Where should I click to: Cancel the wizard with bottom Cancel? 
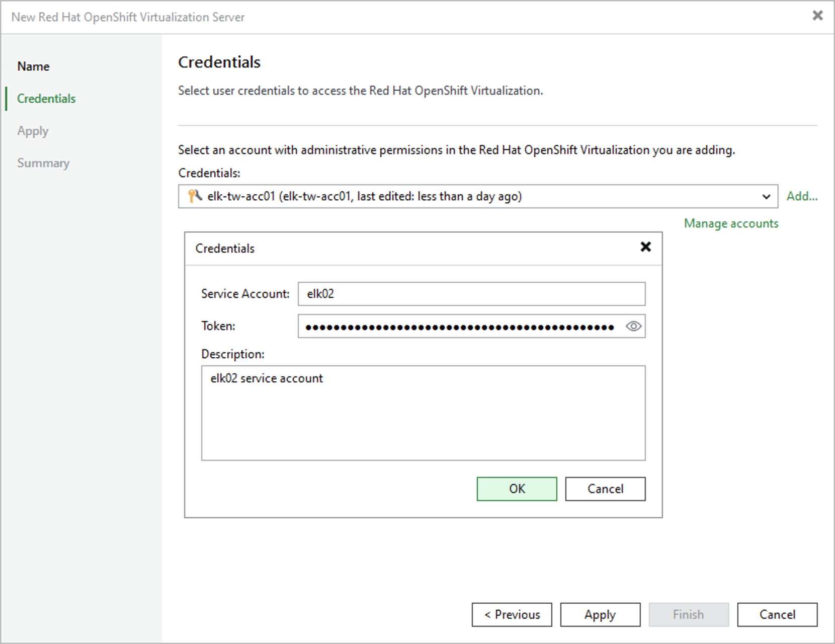click(x=777, y=615)
